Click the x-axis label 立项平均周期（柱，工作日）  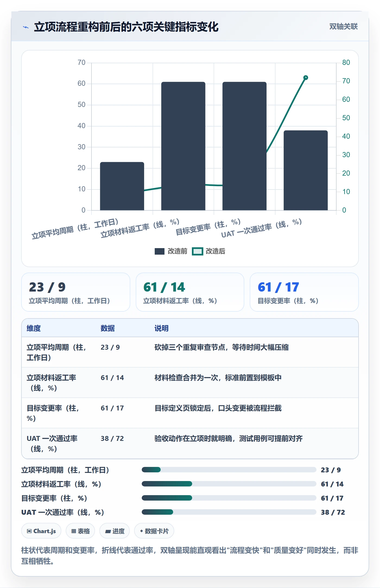click(75, 229)
